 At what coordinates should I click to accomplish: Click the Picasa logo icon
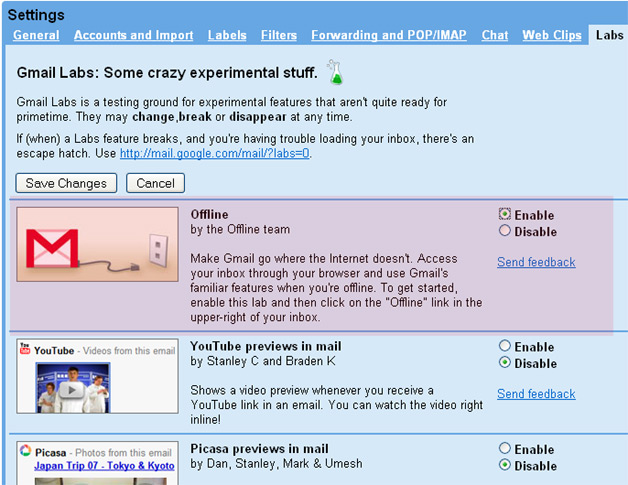[x=25, y=453]
